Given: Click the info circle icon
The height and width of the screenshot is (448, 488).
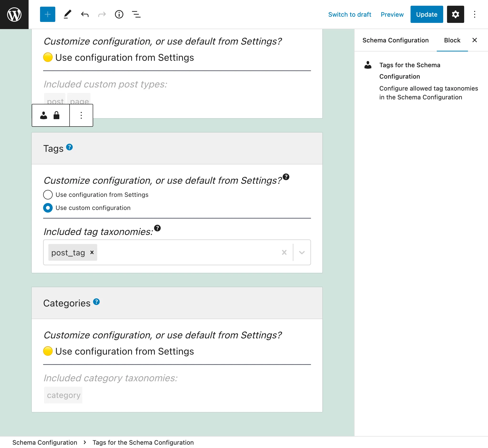Looking at the screenshot, I should coord(119,14).
